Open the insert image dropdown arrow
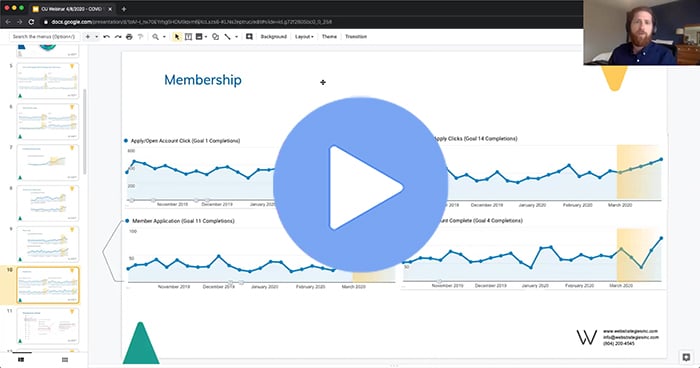 (x=206, y=37)
